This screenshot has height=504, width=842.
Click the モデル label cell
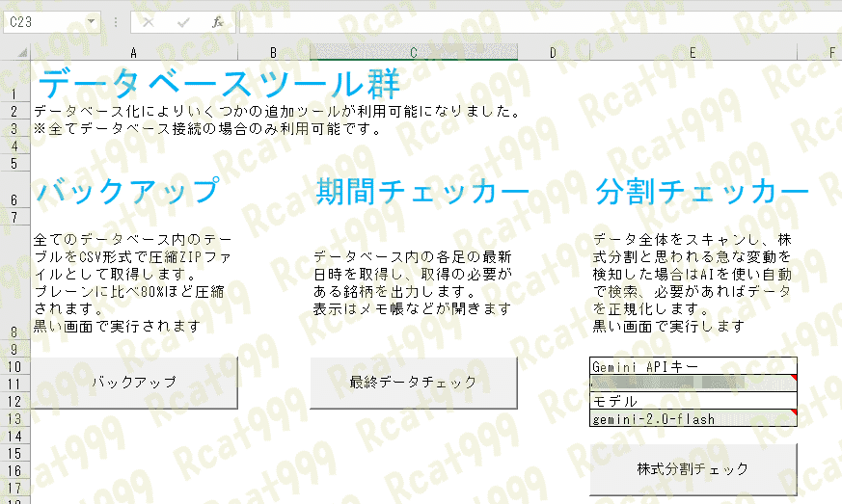[x=693, y=402]
